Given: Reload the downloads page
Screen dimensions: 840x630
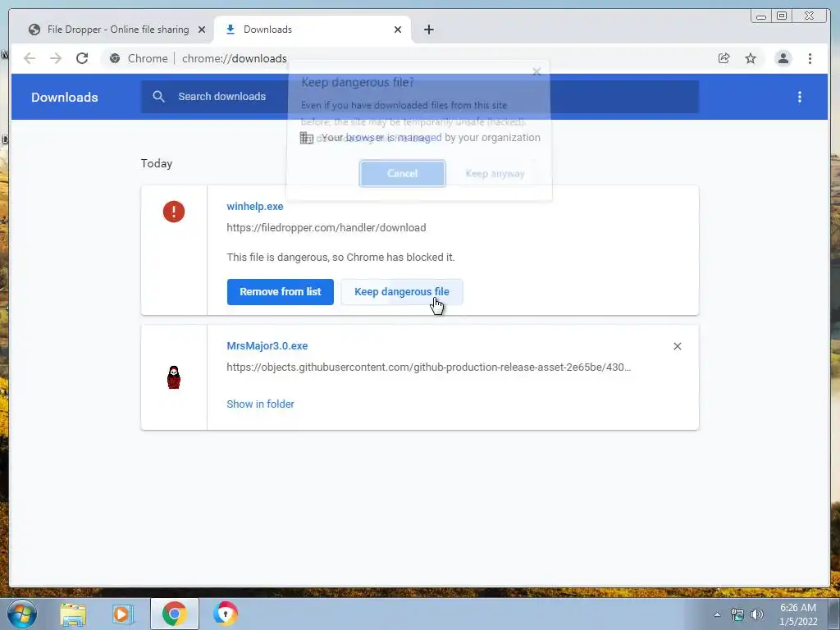Looking at the screenshot, I should (82, 58).
